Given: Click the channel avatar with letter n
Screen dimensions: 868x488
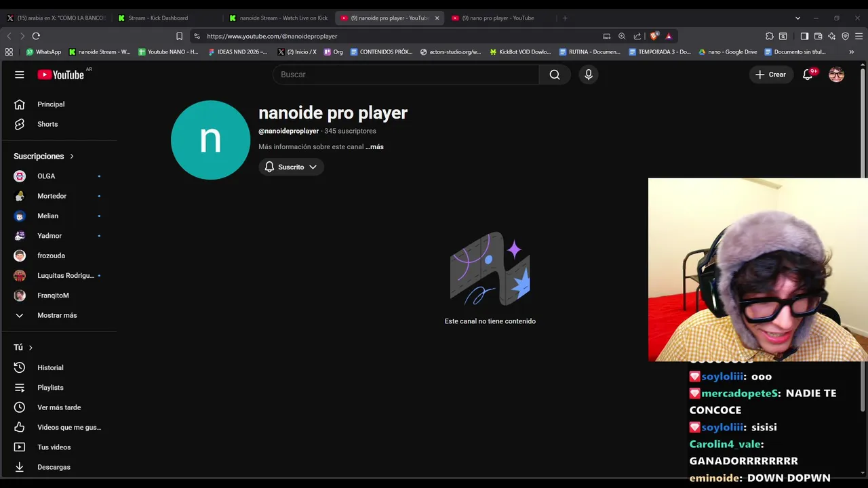Looking at the screenshot, I should click(x=210, y=140).
